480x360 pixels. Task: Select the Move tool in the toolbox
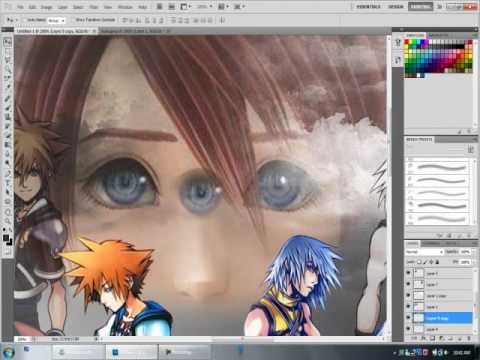coord(7,42)
